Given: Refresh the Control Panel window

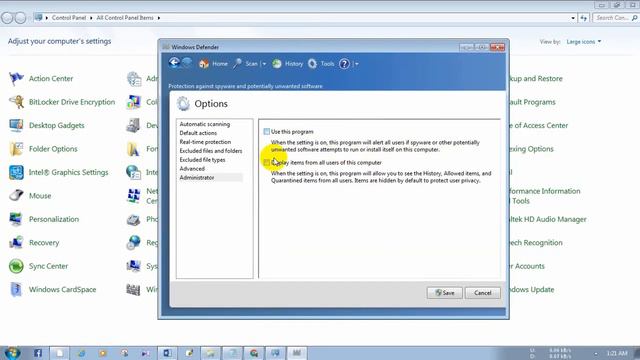Looking at the screenshot, I should click(584, 18).
